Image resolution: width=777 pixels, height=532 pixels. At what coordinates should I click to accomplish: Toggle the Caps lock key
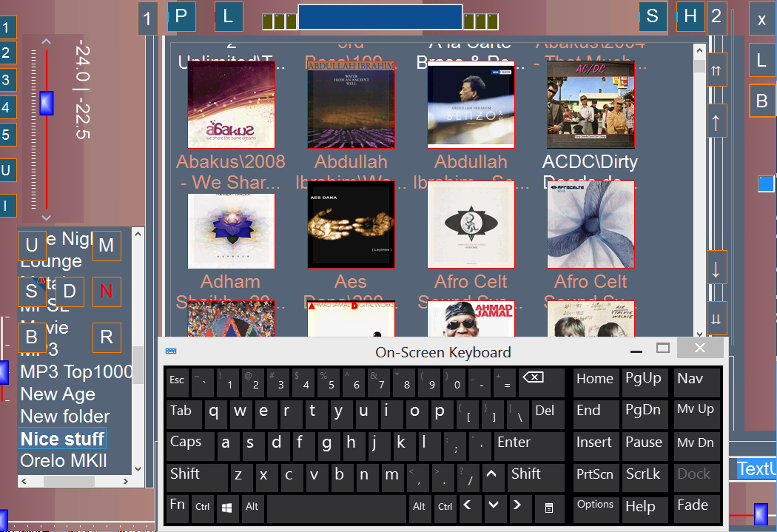tap(190, 446)
